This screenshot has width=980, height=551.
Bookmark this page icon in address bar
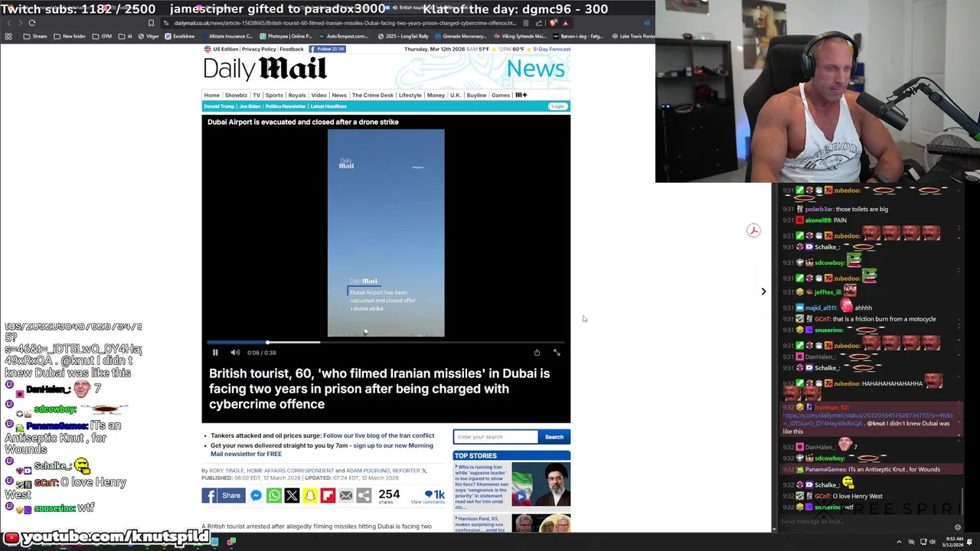(152, 23)
